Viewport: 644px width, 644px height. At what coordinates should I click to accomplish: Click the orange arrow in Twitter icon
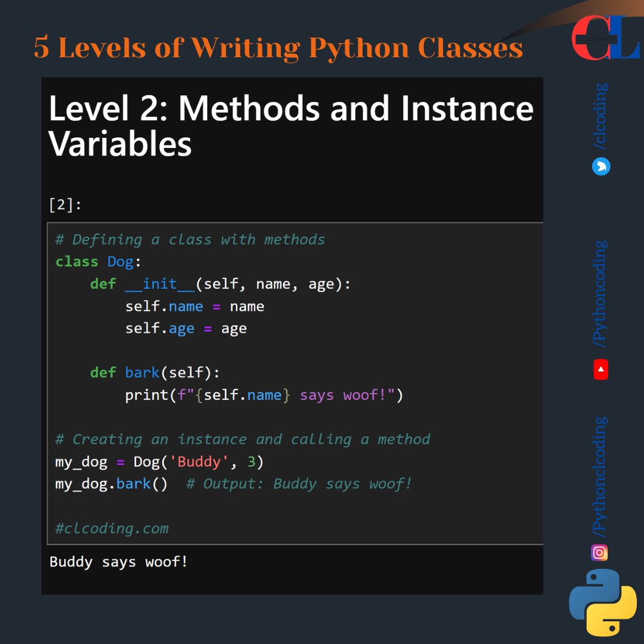click(602, 166)
